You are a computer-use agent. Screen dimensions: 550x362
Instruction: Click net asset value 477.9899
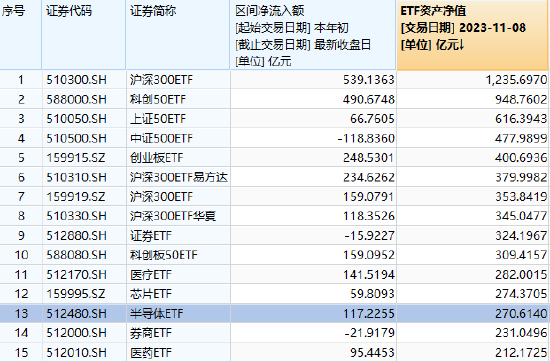point(521,139)
